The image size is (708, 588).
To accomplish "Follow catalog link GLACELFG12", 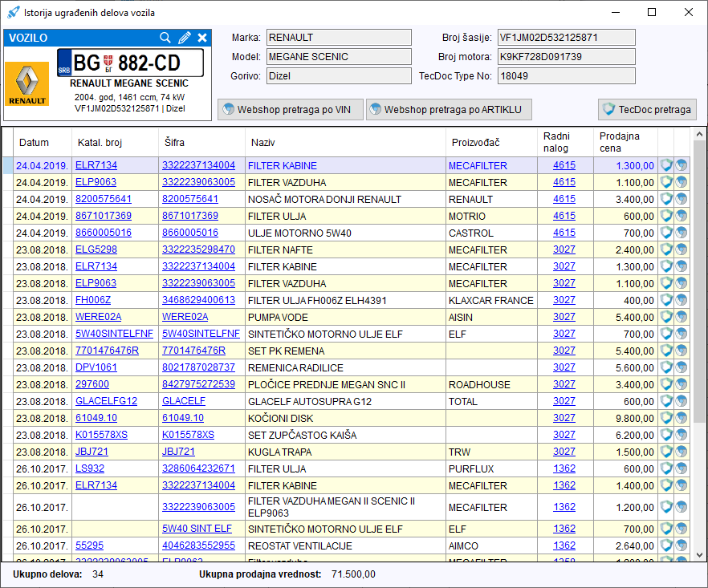I will (107, 401).
